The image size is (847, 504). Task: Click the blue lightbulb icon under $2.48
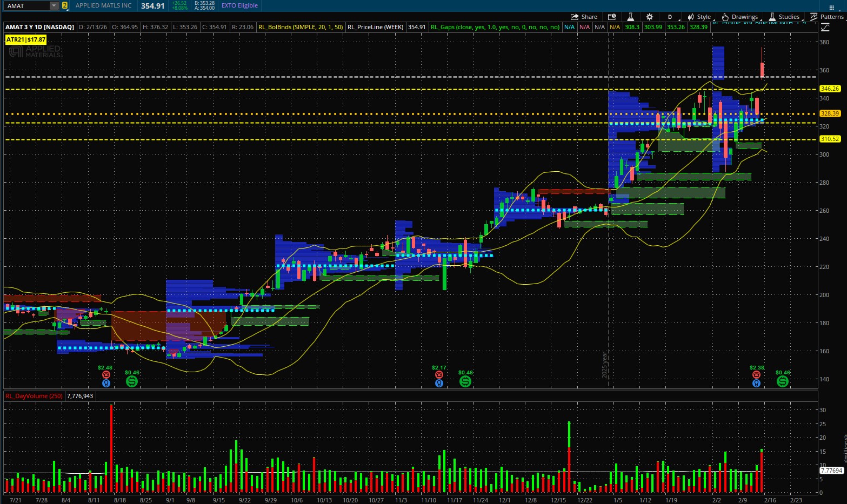pyautogui.click(x=106, y=383)
